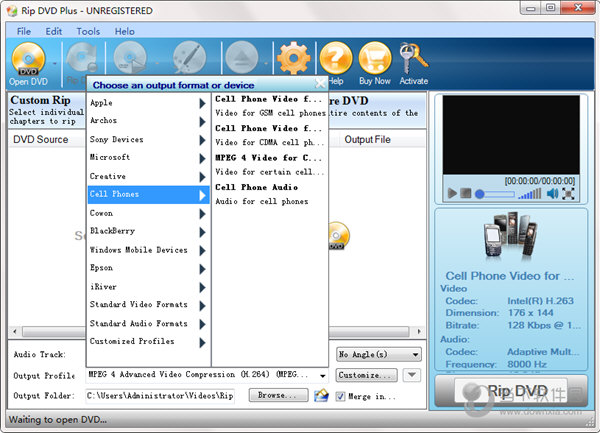600x433 pixels.
Task: Expand the iRiver submenu
Action: (x=148, y=286)
